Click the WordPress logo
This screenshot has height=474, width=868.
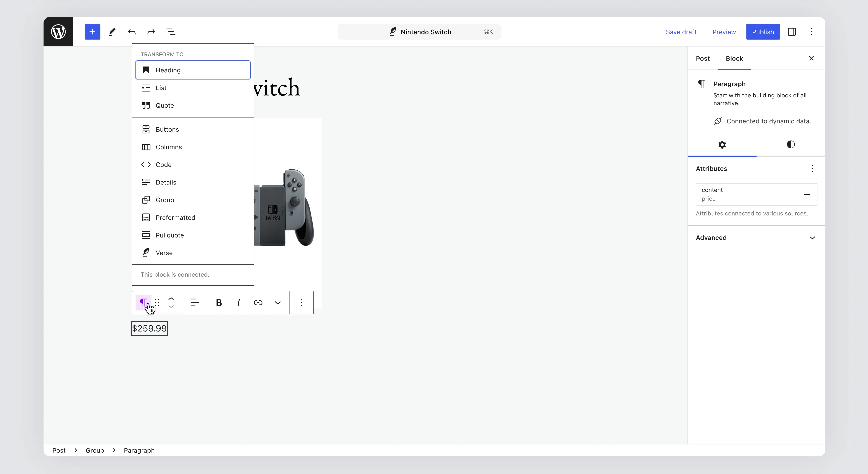click(x=58, y=32)
